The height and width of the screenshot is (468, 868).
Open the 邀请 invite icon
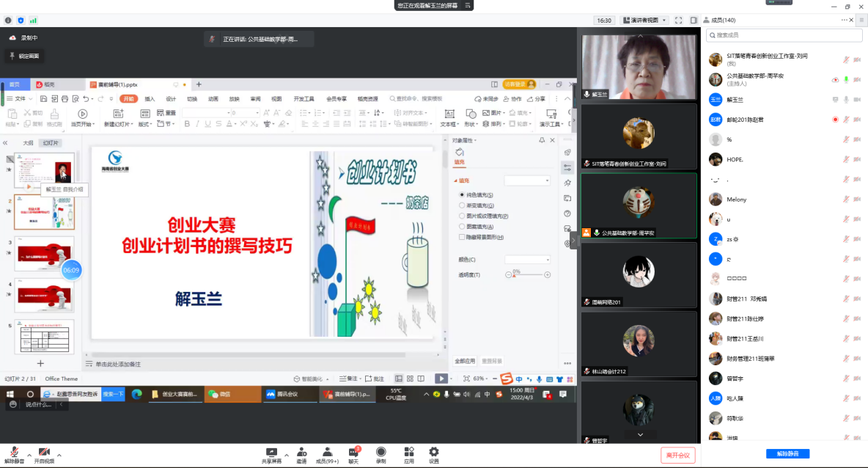[x=301, y=454]
